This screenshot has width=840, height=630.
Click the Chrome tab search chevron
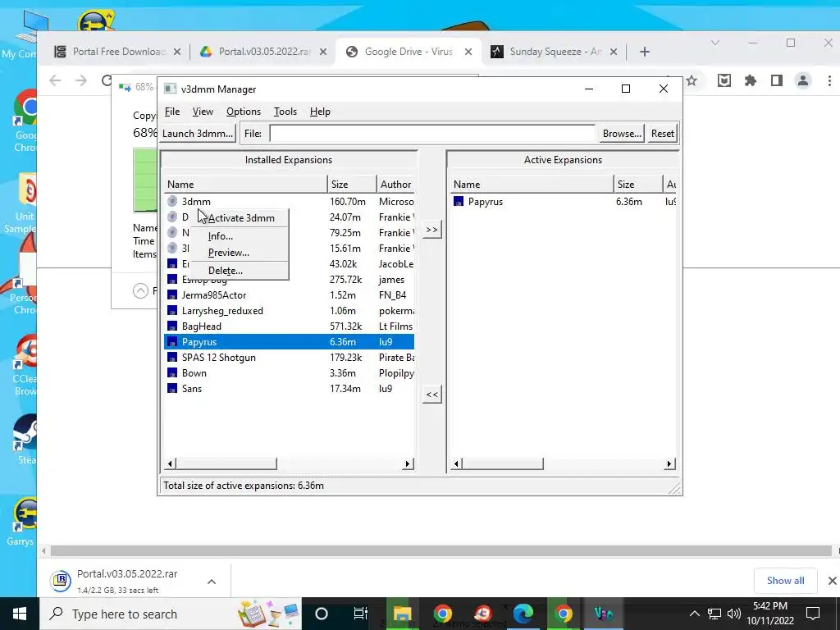pyautogui.click(x=714, y=43)
